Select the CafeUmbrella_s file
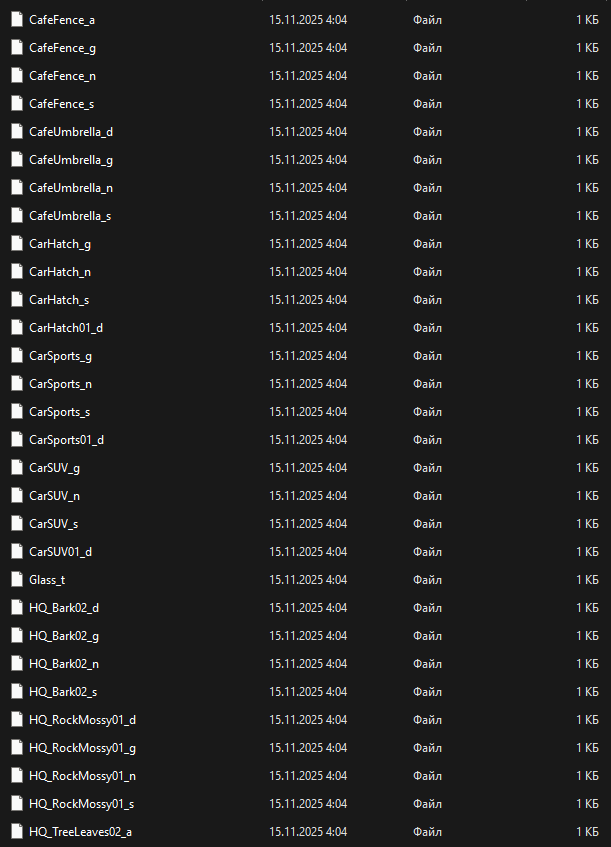 click(70, 215)
